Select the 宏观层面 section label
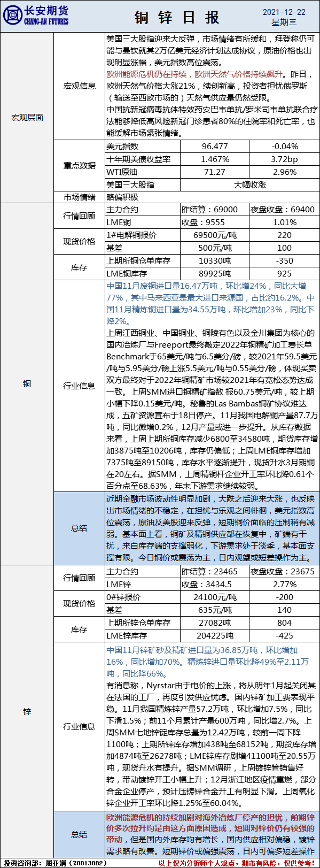Screen dimensions: 320x868 (27, 117)
